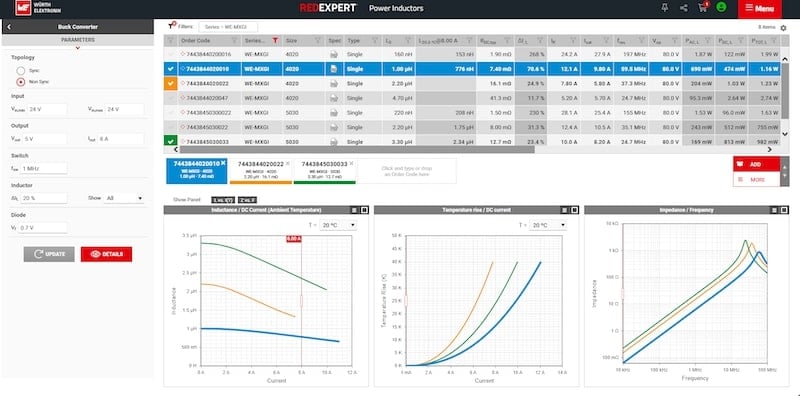Click the red DETAILS button

(106, 254)
